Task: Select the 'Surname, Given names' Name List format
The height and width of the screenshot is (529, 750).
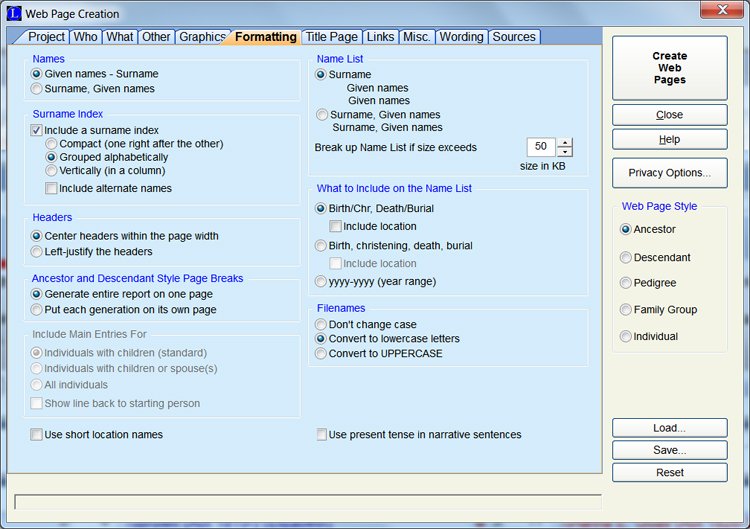Action: (x=378, y=115)
